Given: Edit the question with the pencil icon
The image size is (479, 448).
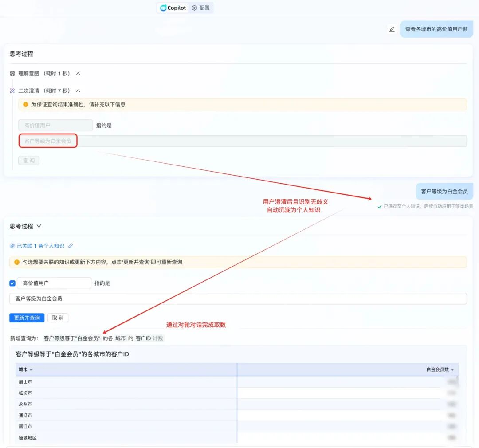Looking at the screenshot, I should pos(392,29).
